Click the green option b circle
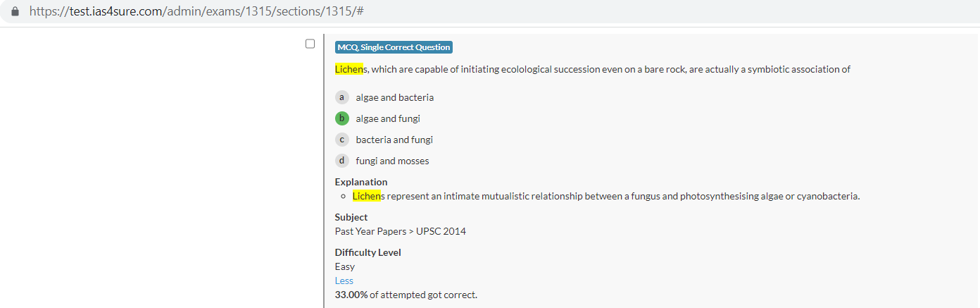The height and width of the screenshot is (308, 980). coord(342,118)
